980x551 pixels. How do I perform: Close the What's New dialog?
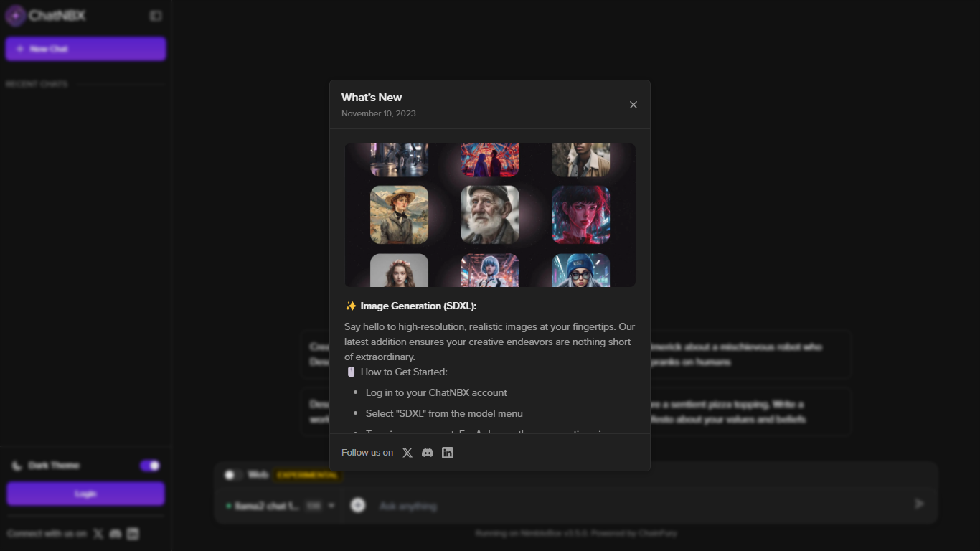(633, 105)
